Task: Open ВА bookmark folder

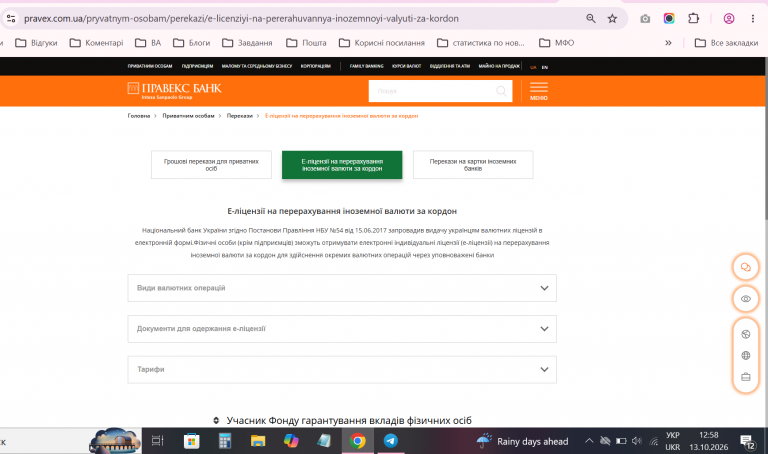Action: pyautogui.click(x=148, y=43)
